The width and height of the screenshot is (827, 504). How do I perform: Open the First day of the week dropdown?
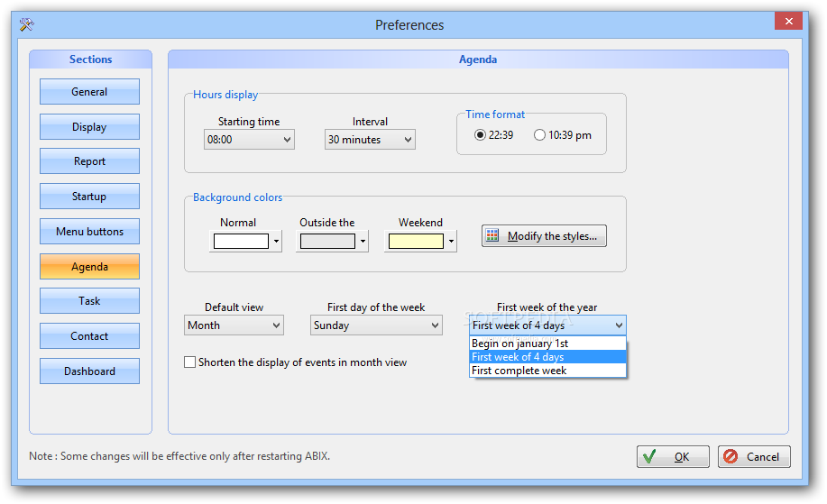[376, 325]
